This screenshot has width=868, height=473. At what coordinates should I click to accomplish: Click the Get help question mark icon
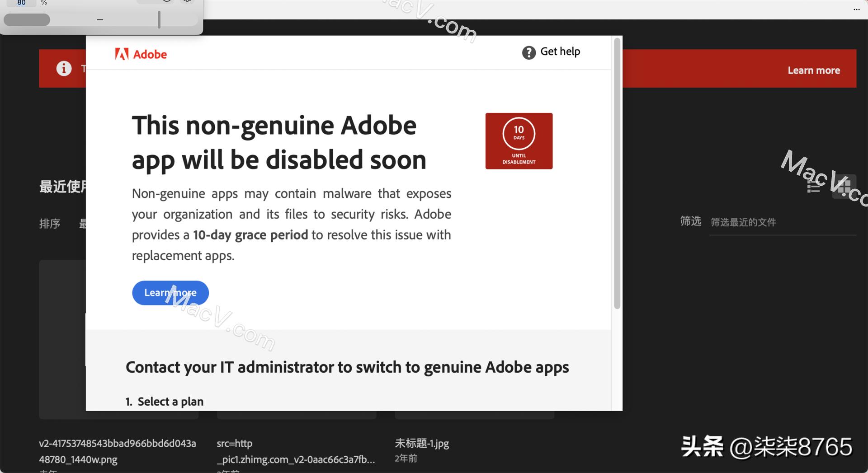[x=528, y=52]
